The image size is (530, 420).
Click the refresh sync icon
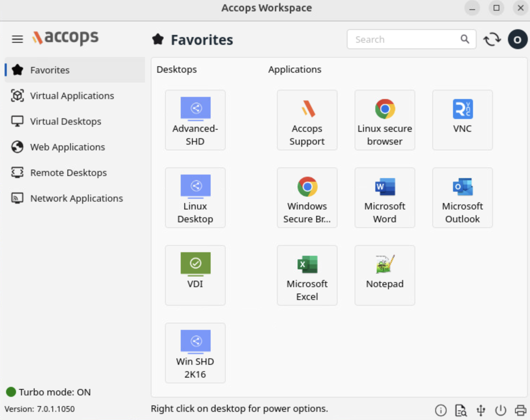(x=492, y=39)
